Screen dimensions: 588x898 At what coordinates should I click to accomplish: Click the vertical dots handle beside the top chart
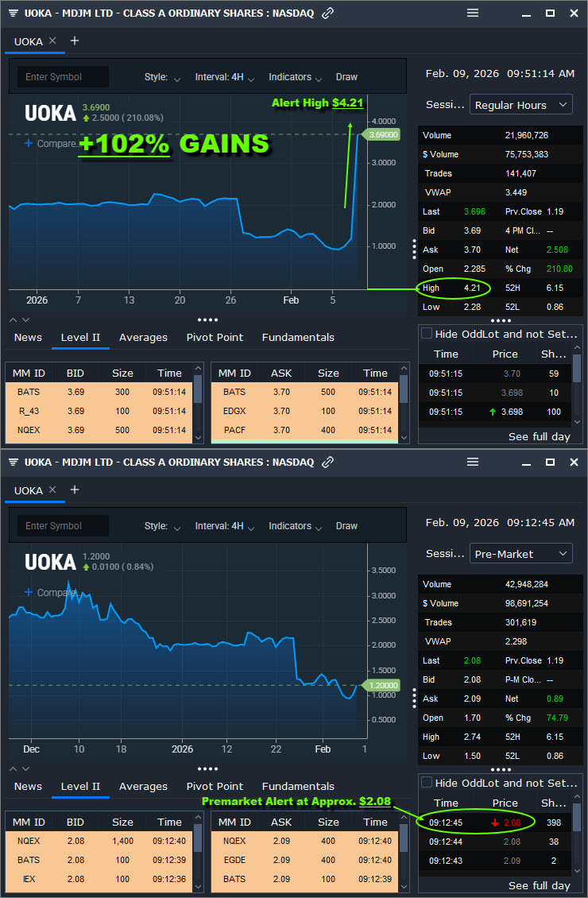[414, 249]
